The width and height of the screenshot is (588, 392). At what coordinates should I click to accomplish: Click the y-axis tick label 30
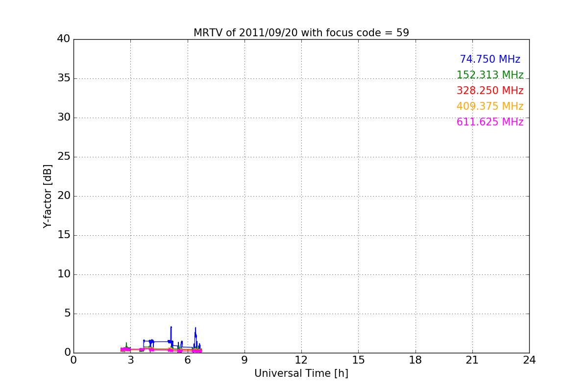(x=64, y=118)
